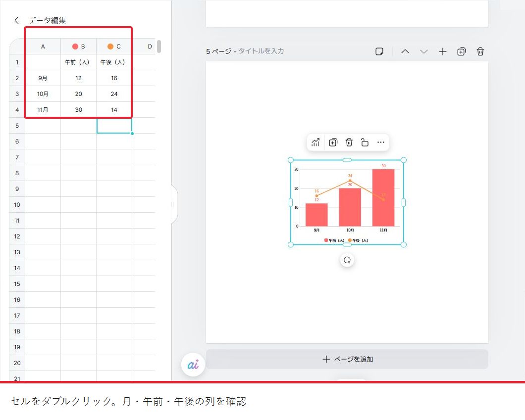Open the AI assistant button
This screenshot has height=420, width=525.
(193, 365)
